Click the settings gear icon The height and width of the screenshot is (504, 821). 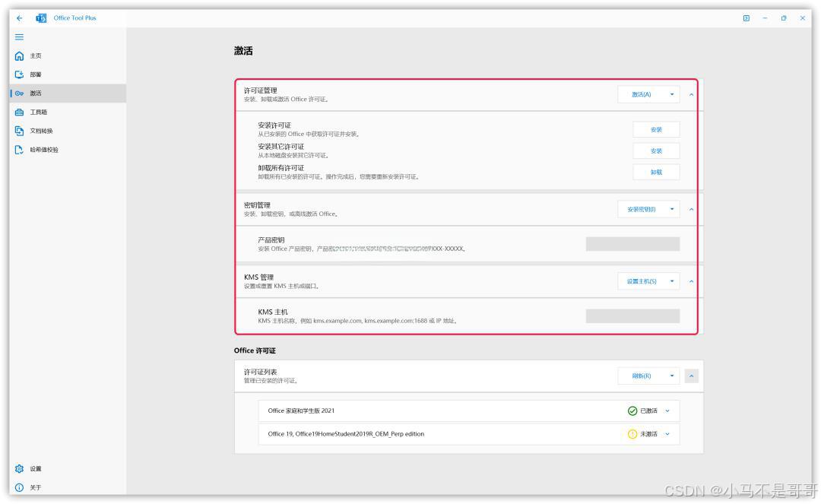click(x=19, y=468)
